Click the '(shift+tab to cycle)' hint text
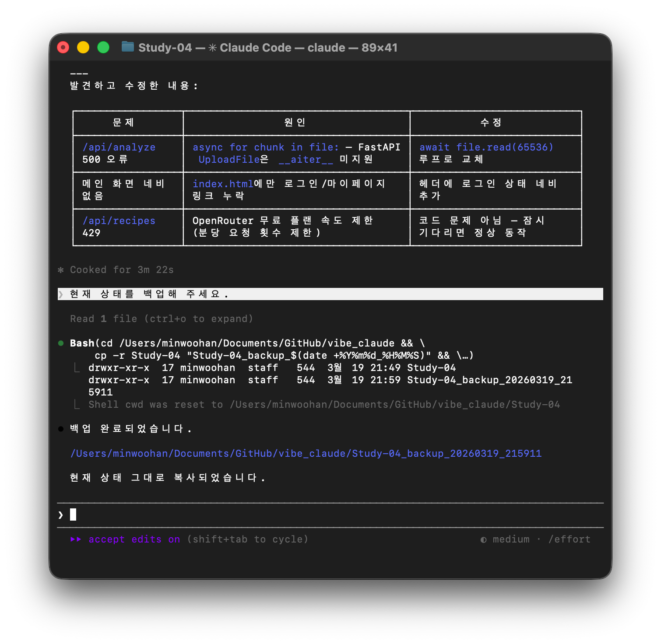Viewport: 661px width, 644px height. pyautogui.click(x=248, y=539)
